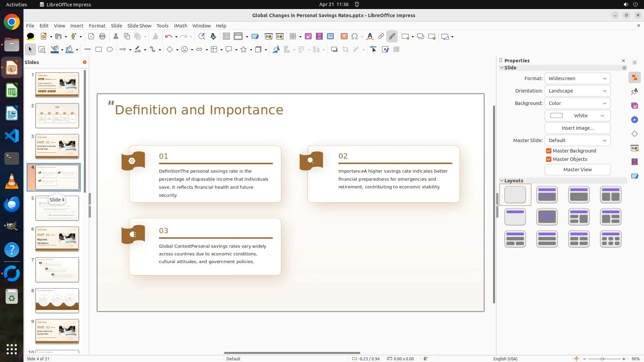The height and width of the screenshot is (362, 644).
Task: Disable the Master Objects checkbox
Action: point(549,159)
